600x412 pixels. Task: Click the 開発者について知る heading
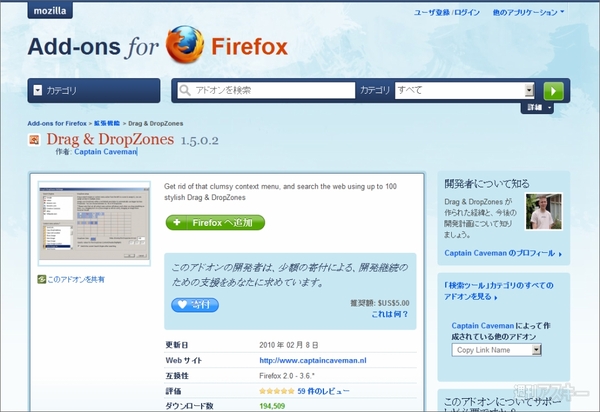pyautogui.click(x=487, y=184)
